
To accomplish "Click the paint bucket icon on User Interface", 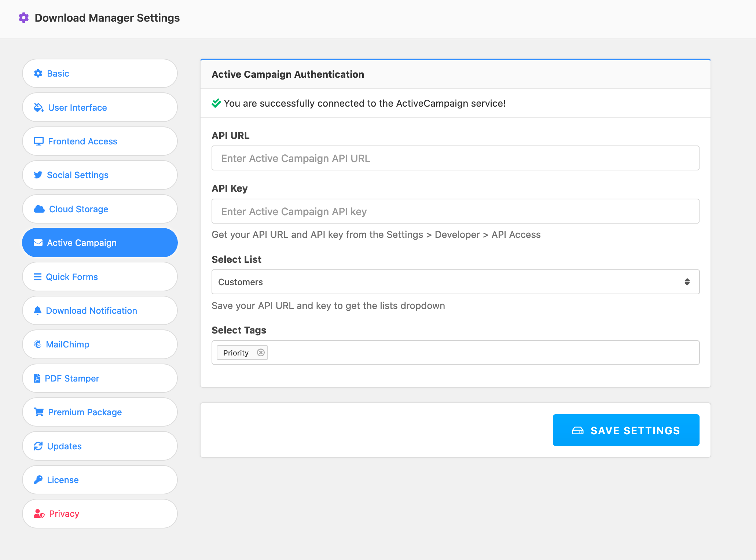I will [x=38, y=107].
